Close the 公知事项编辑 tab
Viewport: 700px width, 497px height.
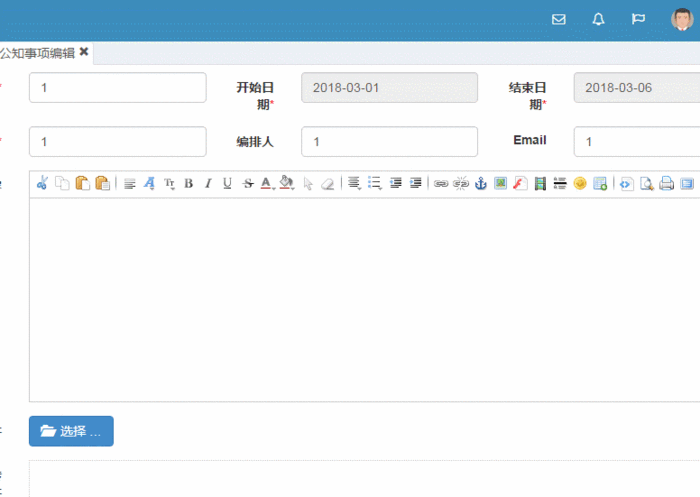point(84,52)
